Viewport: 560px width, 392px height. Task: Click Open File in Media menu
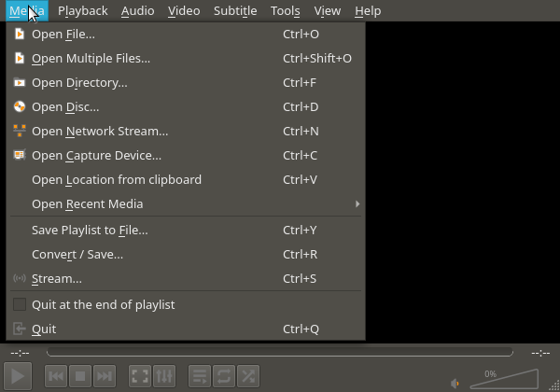(63, 34)
